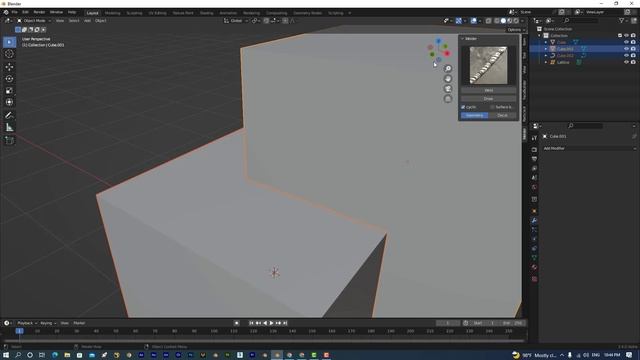Open the Particles properties tab

click(x=534, y=230)
